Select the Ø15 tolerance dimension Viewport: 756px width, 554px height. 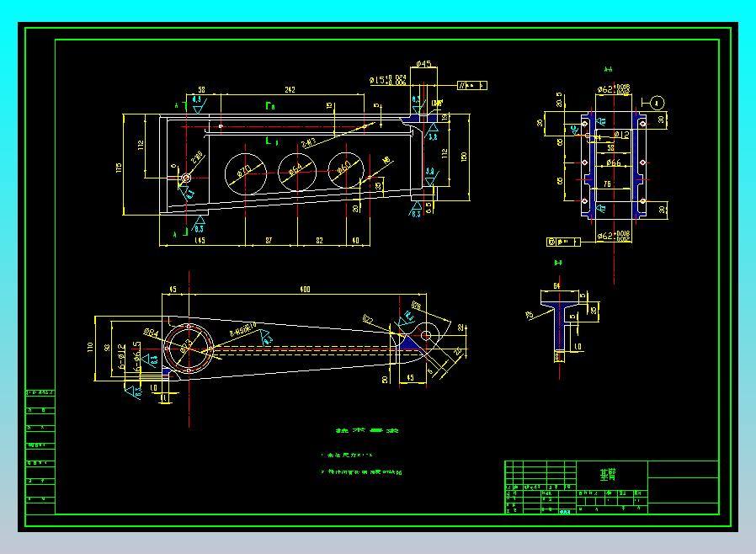point(388,80)
